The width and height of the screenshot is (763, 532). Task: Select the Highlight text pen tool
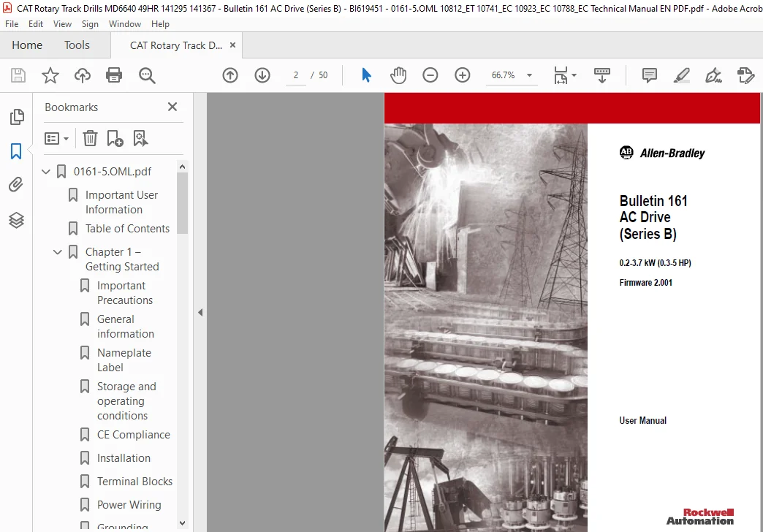point(682,75)
